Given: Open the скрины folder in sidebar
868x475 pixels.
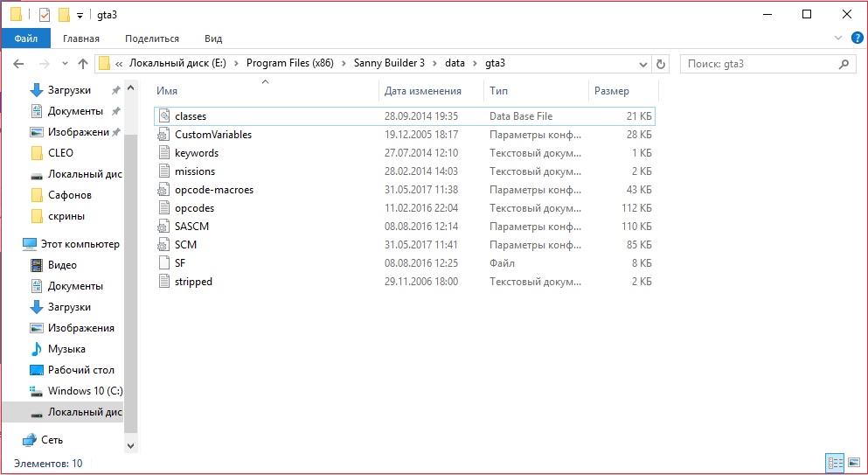Looking at the screenshot, I should (x=66, y=216).
